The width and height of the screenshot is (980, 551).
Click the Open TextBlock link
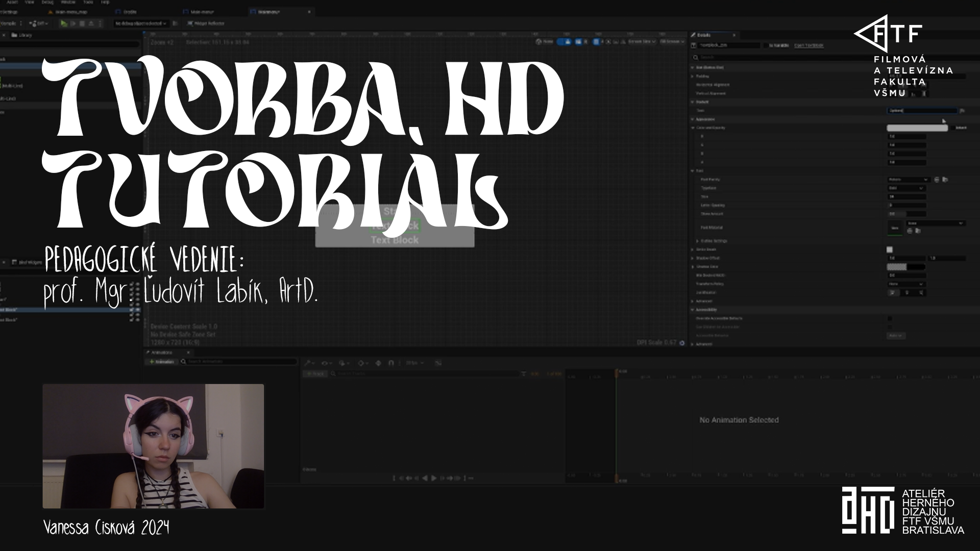tap(809, 45)
